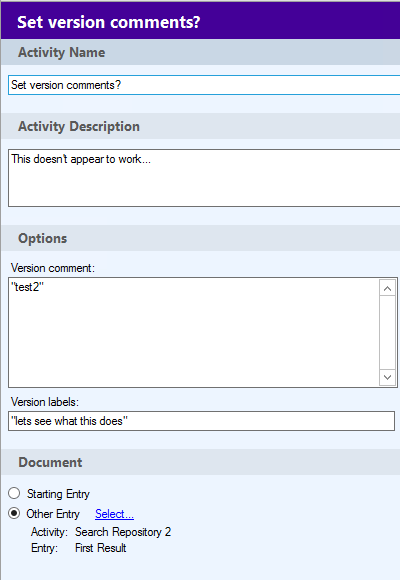This screenshot has width=400, height=580.
Task: Click the 'Version comment:' field label
Action: point(53,268)
